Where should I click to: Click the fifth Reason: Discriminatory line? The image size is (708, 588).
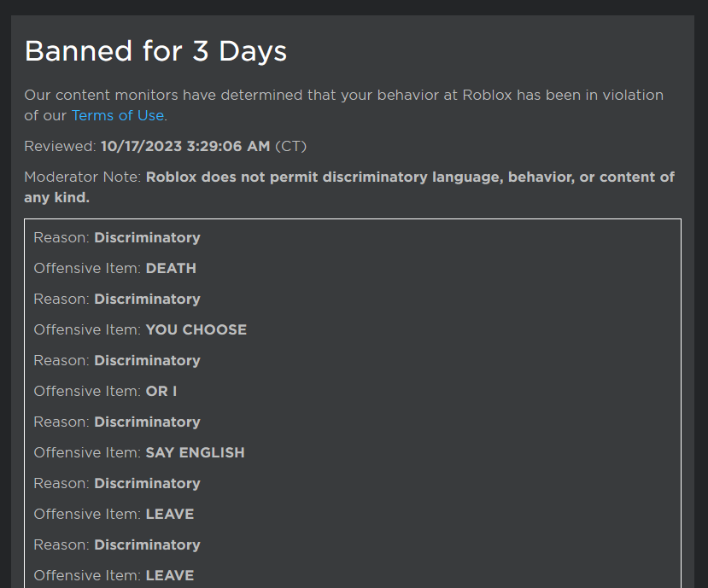[x=117, y=483]
